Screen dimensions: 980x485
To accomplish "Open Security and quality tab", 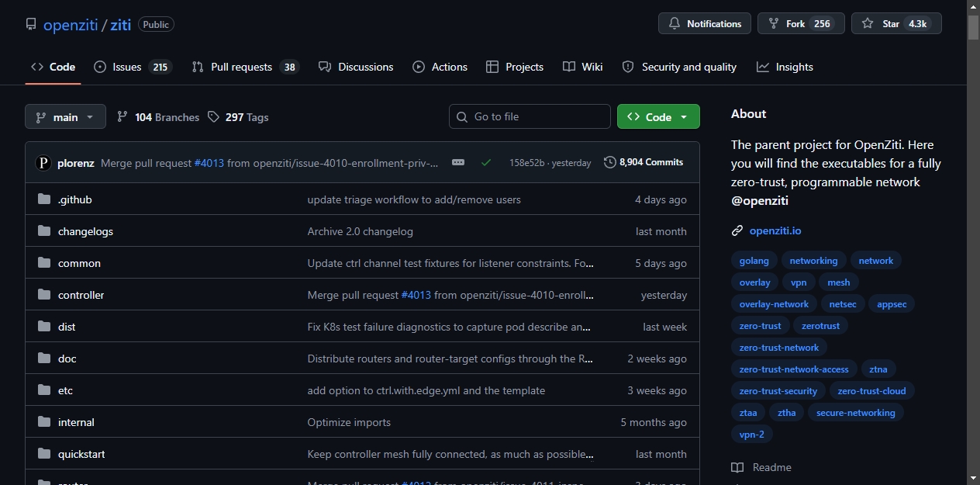I will [680, 67].
